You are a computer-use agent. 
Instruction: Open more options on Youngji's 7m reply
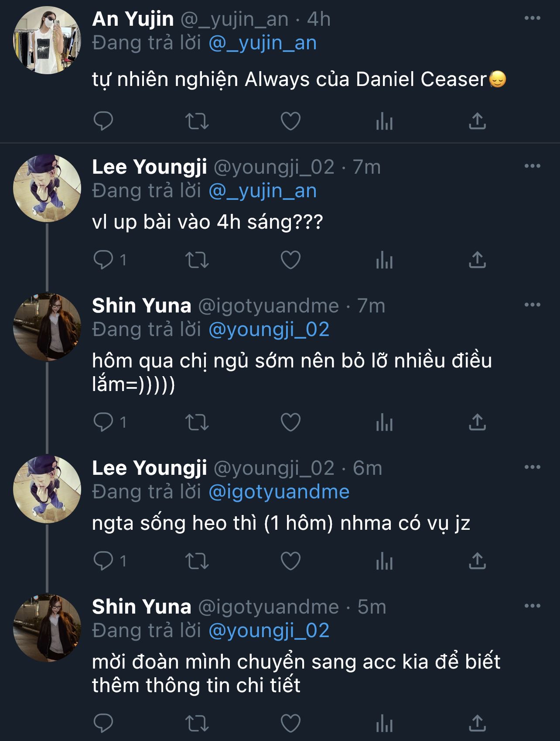532,166
